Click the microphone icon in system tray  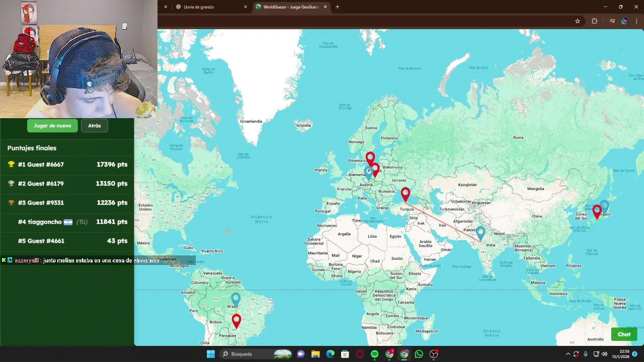tap(586, 354)
